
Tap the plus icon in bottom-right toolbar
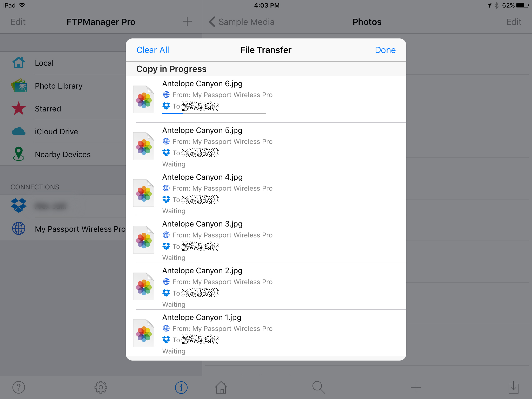tap(416, 387)
